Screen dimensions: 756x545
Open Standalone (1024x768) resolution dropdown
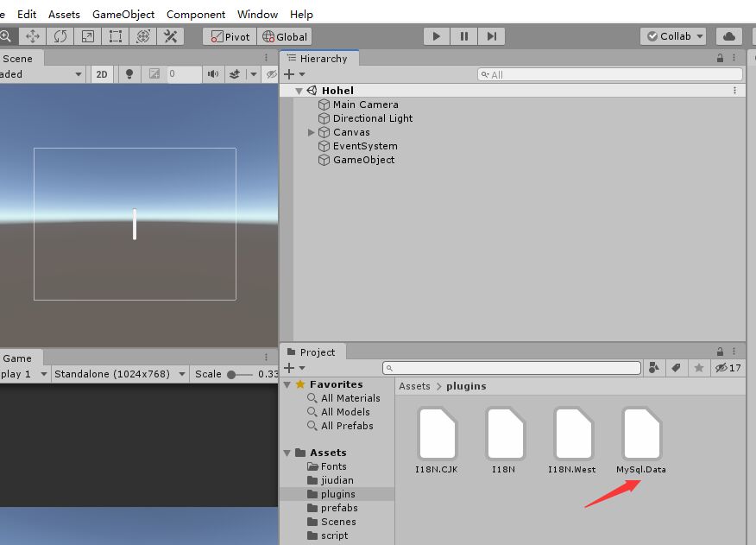(119, 374)
